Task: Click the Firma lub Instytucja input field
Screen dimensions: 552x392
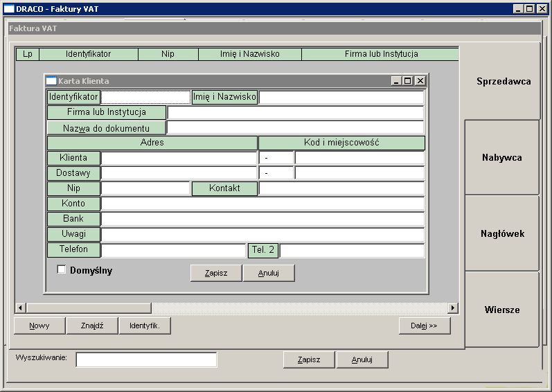Action: [x=296, y=113]
